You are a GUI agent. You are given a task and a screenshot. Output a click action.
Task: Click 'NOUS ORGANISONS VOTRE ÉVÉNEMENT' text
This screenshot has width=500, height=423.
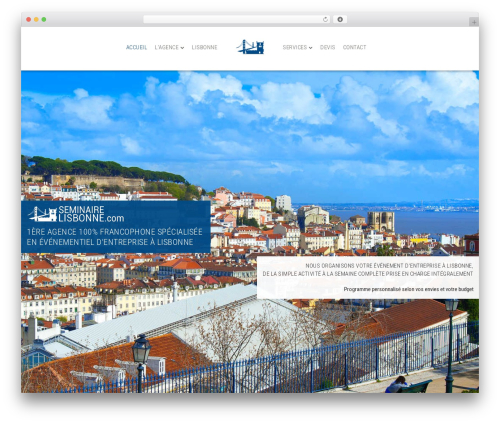pos(389,266)
